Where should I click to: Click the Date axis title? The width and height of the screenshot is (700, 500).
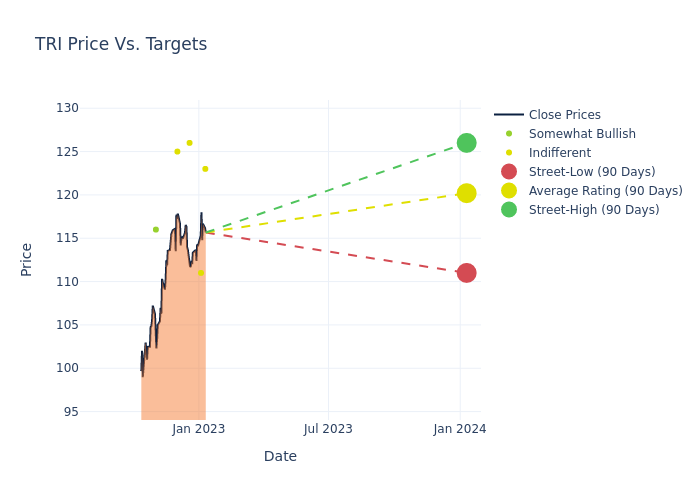(280, 456)
